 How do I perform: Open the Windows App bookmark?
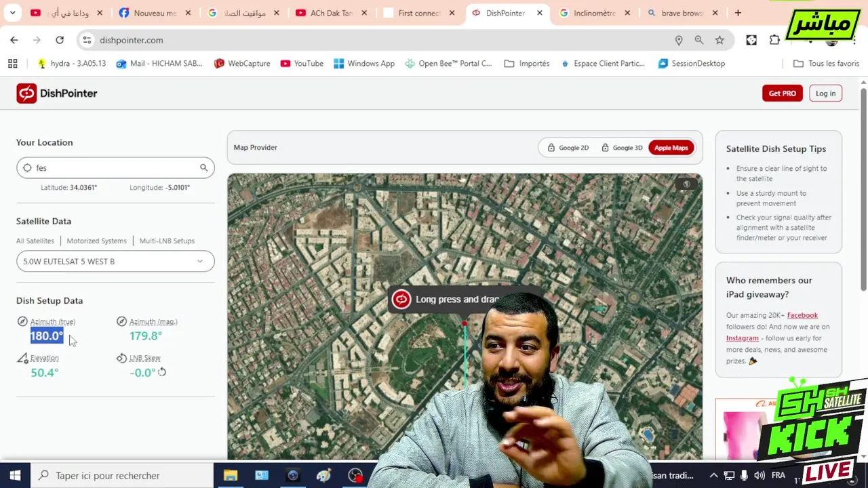click(x=364, y=63)
